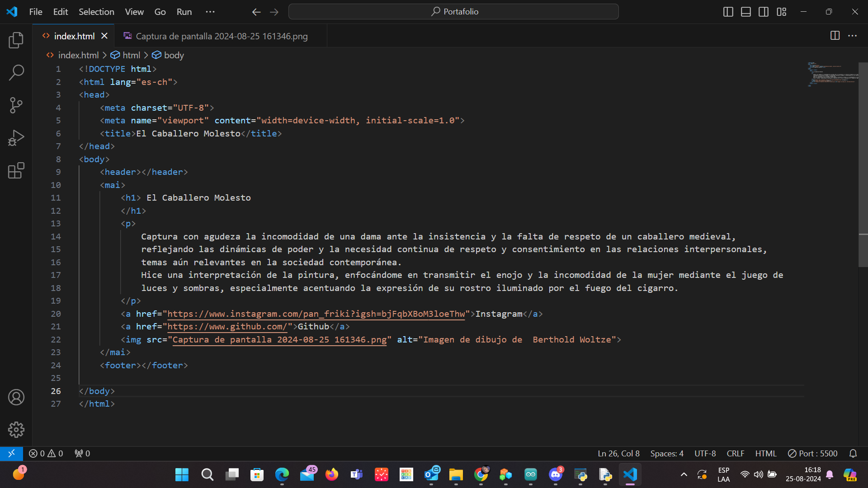Viewport: 868px width, 488px height.
Task: Open the Manage settings gear
Action: coord(16,430)
